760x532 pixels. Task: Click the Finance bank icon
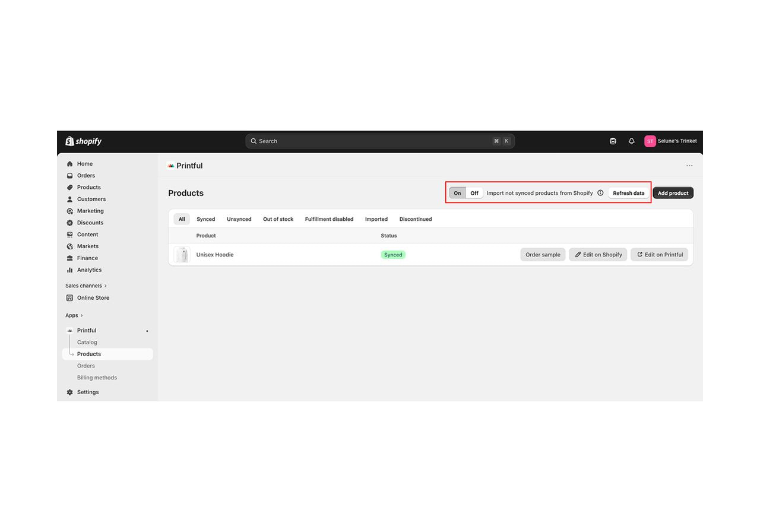tap(70, 258)
